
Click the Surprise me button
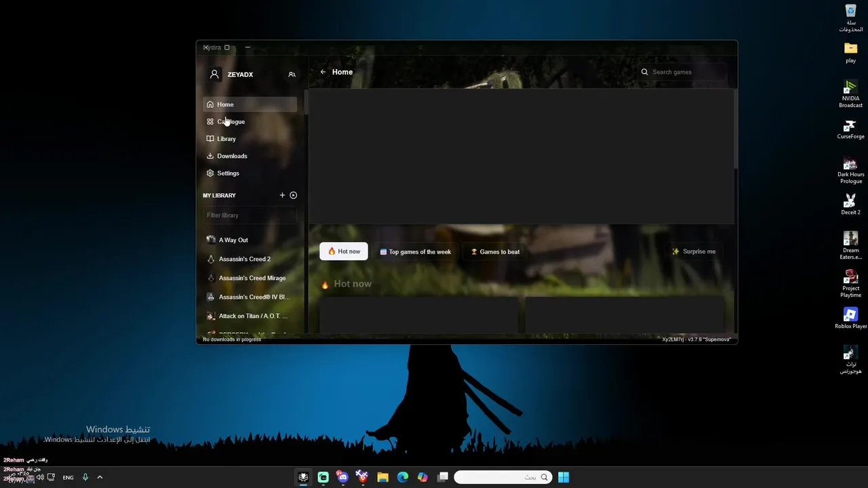tap(694, 251)
